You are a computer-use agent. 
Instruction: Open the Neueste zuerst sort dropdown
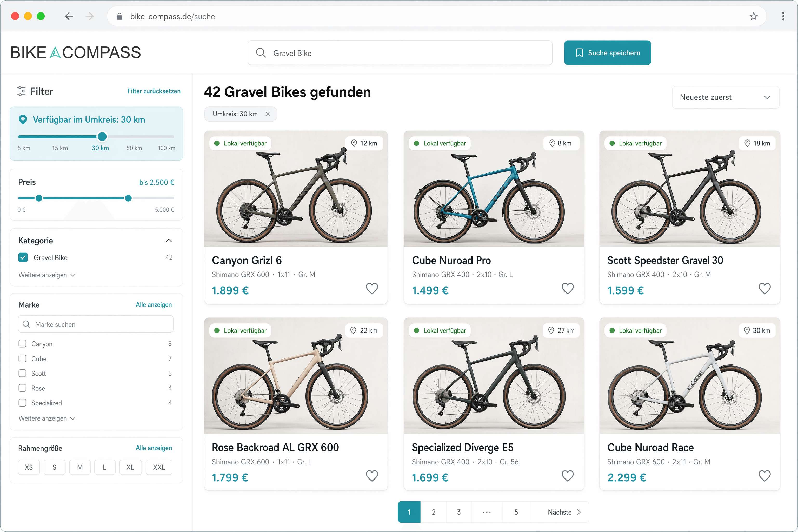point(725,97)
